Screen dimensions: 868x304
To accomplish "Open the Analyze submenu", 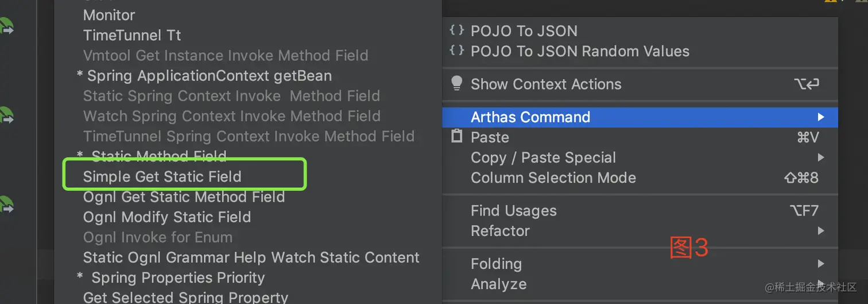I will (498, 284).
